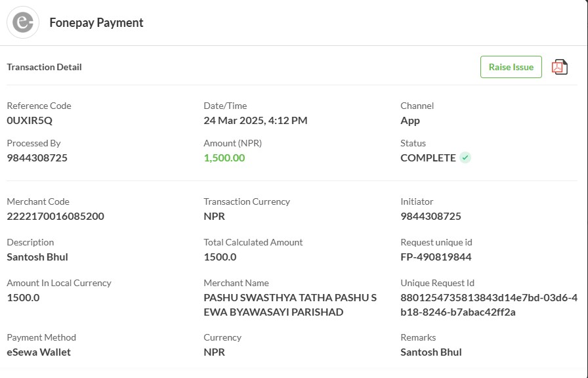Select merchant code 2222170016085200
588x378 pixels.
[56, 217]
